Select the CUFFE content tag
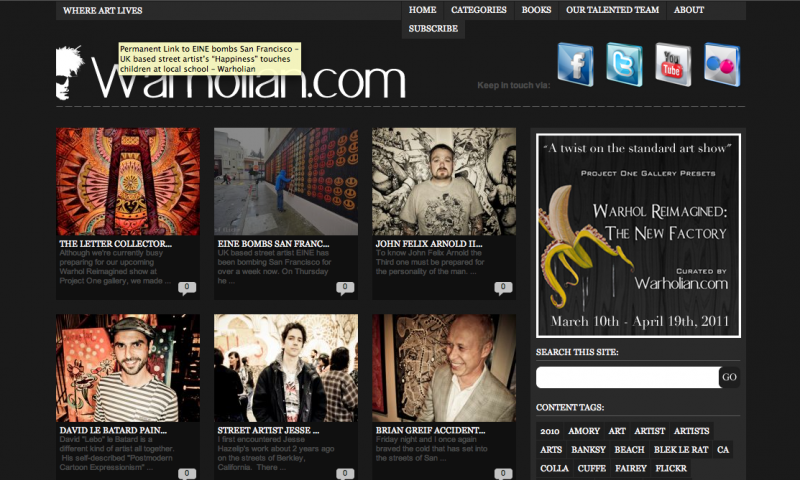800x480 pixels. [x=592, y=468]
